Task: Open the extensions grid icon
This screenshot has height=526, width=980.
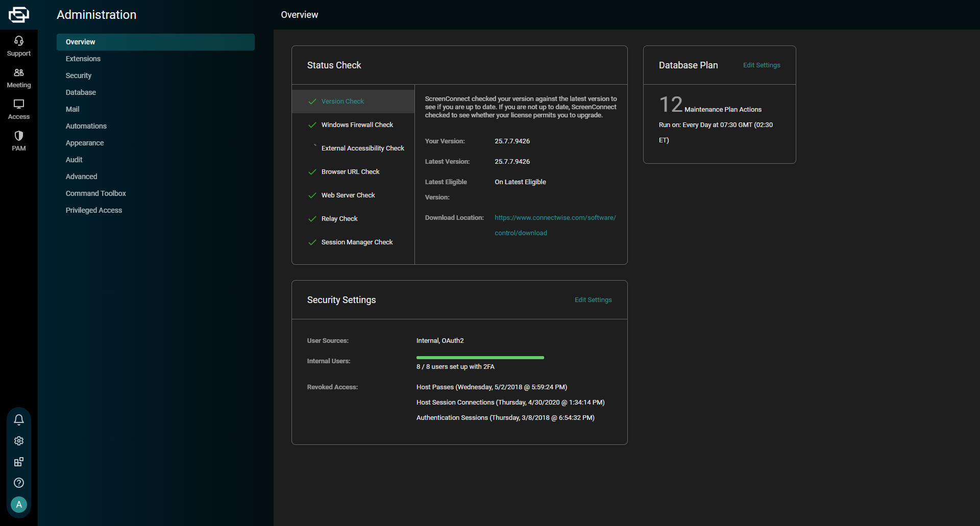Action: 19,462
